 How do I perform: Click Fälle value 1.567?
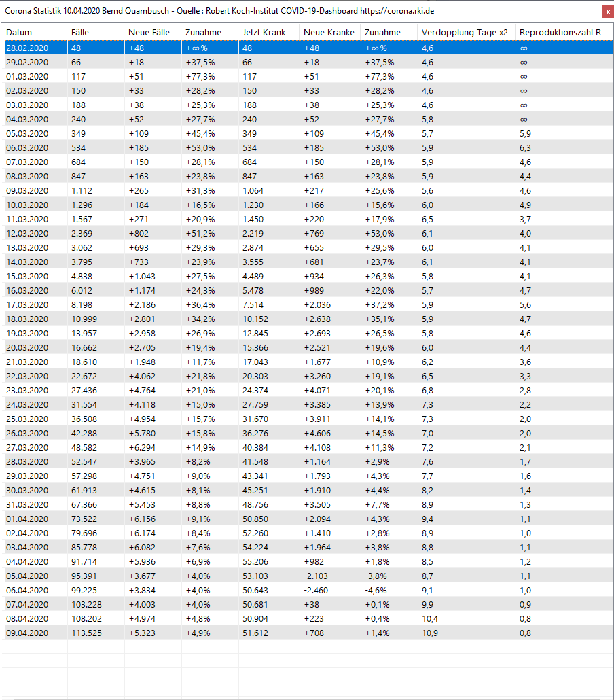[82, 220]
